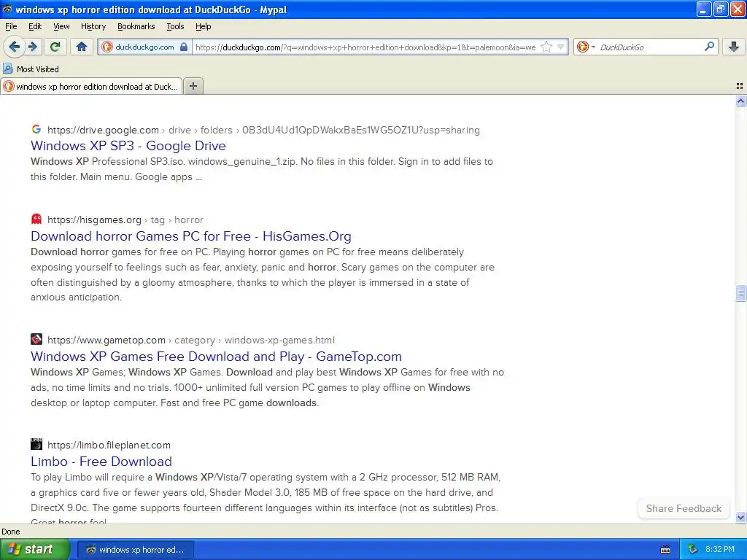Select the DuckDuckGo results tab

[x=91, y=86]
